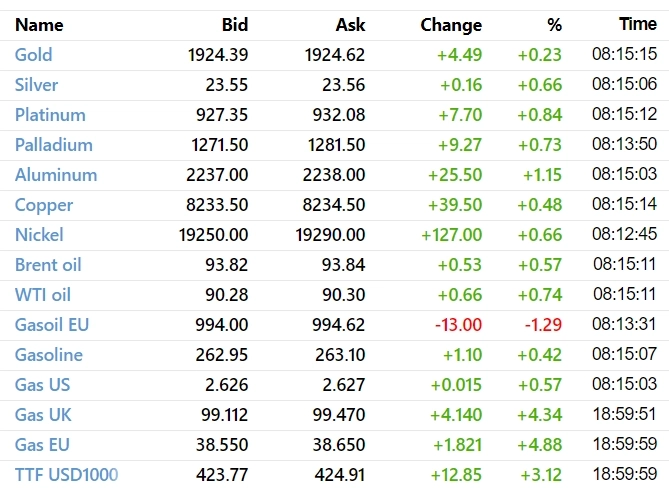Screen dimensions: 669x496
Task: Click the Ask column header
Action: click(x=350, y=25)
